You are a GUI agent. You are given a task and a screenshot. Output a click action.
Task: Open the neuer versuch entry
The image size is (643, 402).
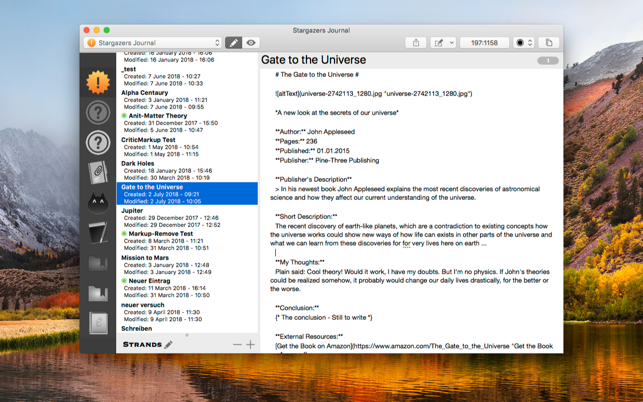pos(187,312)
